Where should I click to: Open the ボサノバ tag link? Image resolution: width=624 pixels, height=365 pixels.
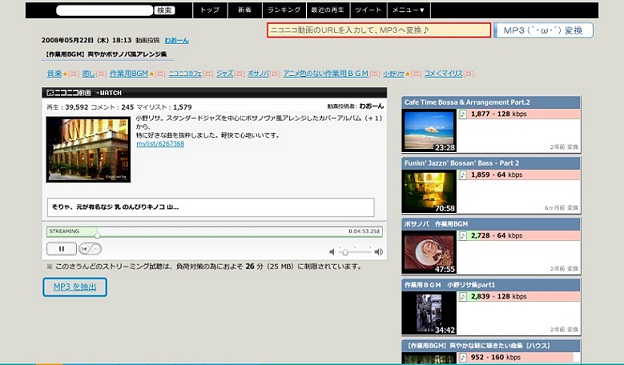point(258,74)
